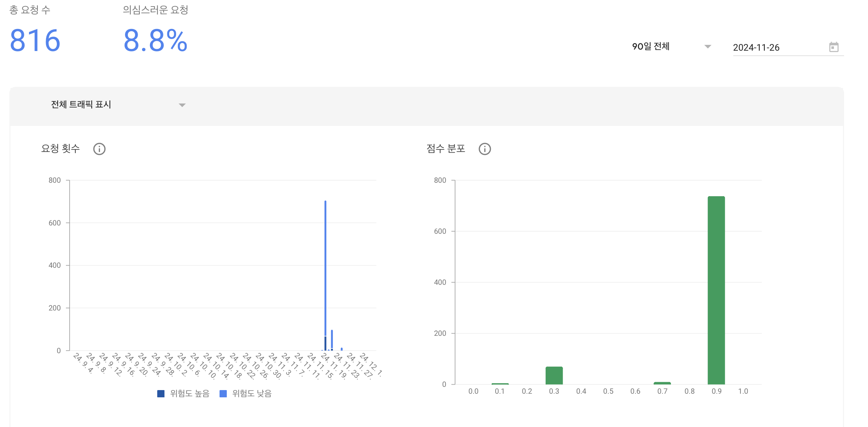Click the small 0.7 score bar
868x427 pixels.
click(662, 383)
